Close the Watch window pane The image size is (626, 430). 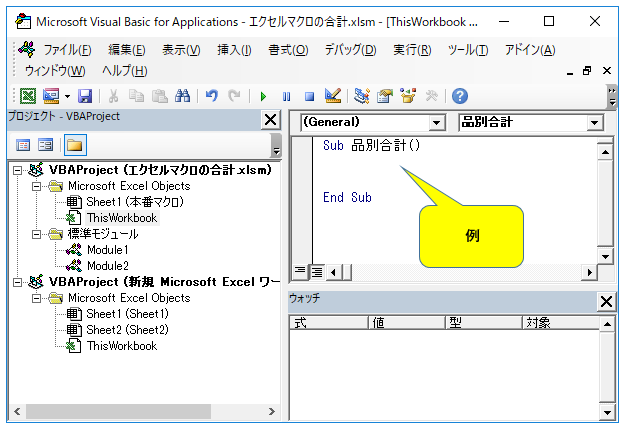point(606,301)
